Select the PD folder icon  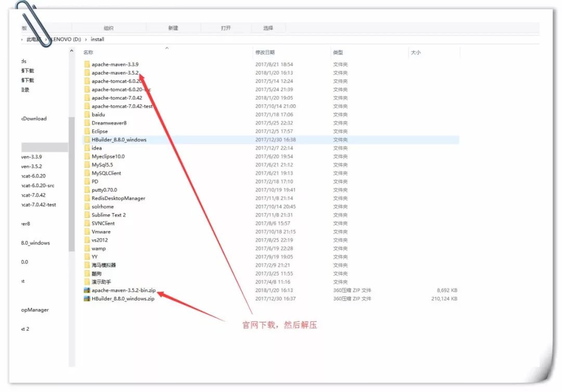pyautogui.click(x=87, y=181)
